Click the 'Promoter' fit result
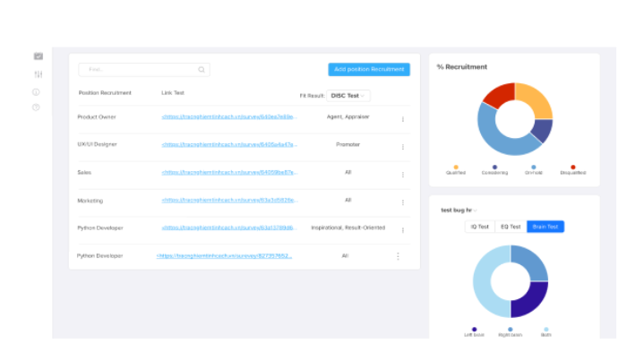This screenshot has height=352, width=644. click(348, 144)
